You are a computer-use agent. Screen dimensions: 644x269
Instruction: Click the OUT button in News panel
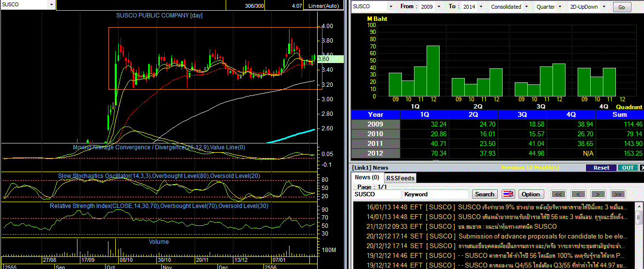point(628,168)
